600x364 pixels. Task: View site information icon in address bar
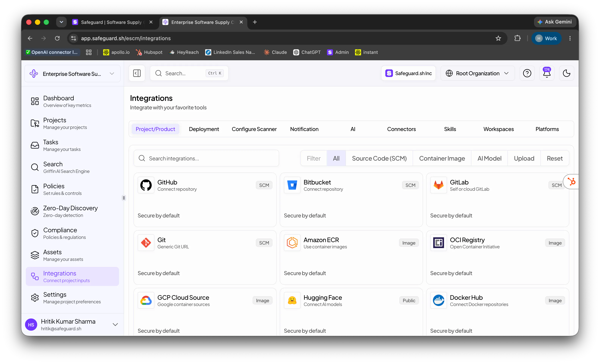click(x=74, y=38)
